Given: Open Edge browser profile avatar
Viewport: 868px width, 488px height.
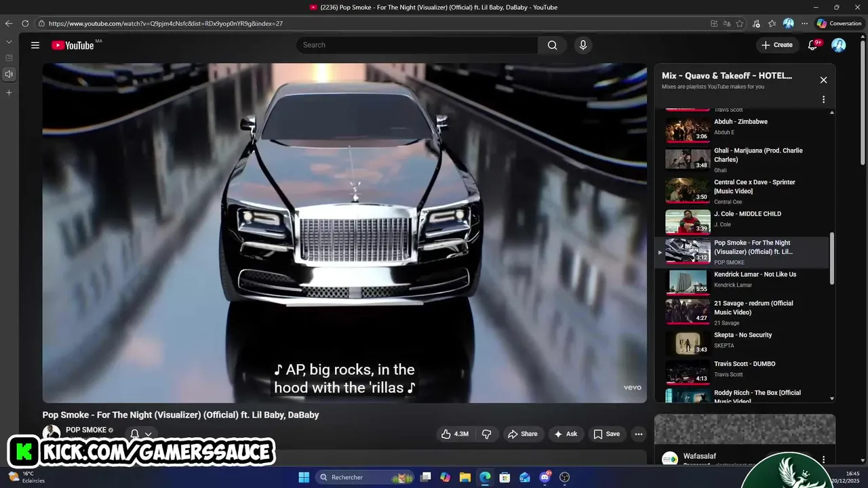Looking at the screenshot, I should [x=788, y=23].
